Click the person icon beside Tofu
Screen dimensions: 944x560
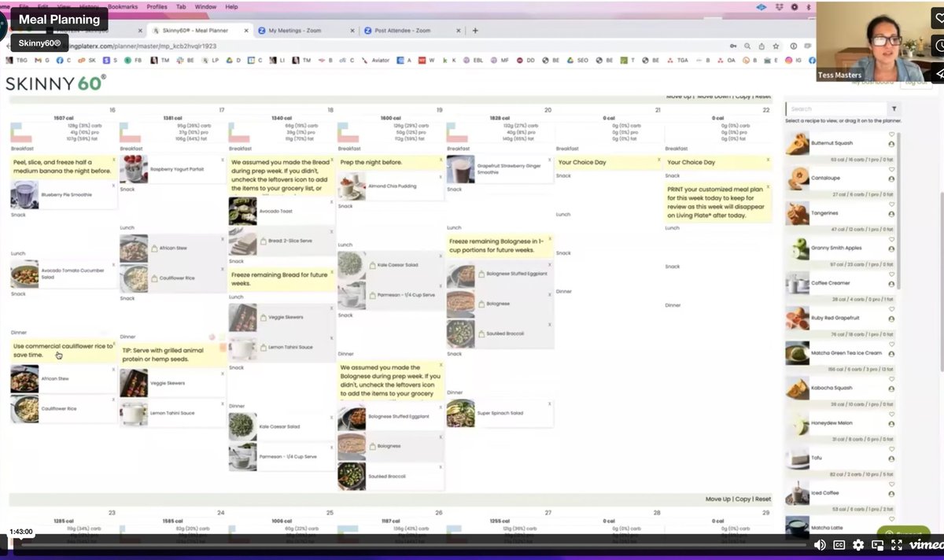pos(892,459)
